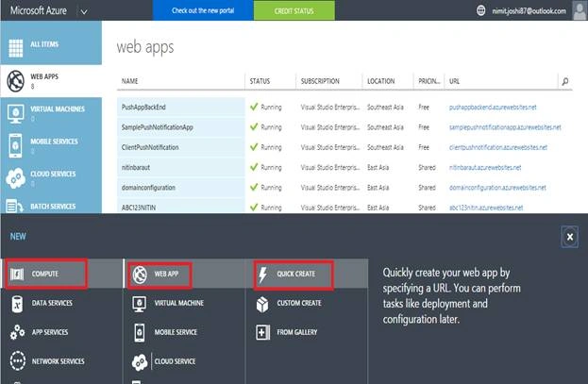588x384 pixels.
Task: Sort by the SUBSCRIPTION column header
Action: pos(320,81)
